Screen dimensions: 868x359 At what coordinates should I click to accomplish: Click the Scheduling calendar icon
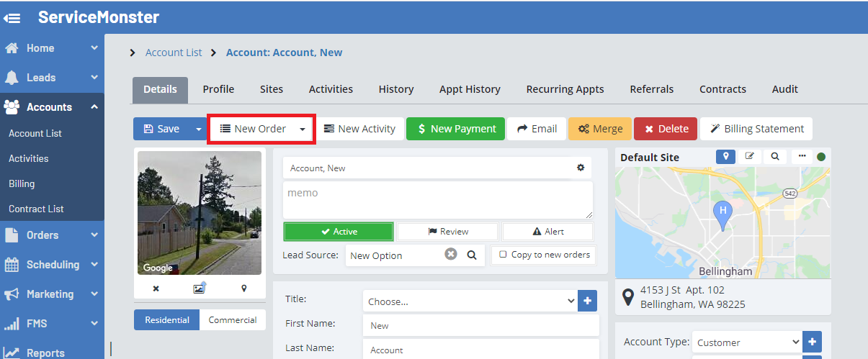coord(12,265)
